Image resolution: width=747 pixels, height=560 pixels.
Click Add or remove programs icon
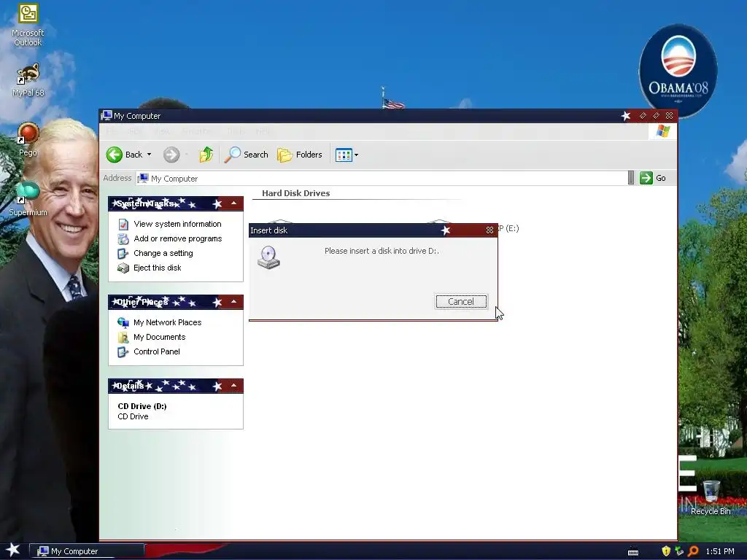click(x=123, y=238)
